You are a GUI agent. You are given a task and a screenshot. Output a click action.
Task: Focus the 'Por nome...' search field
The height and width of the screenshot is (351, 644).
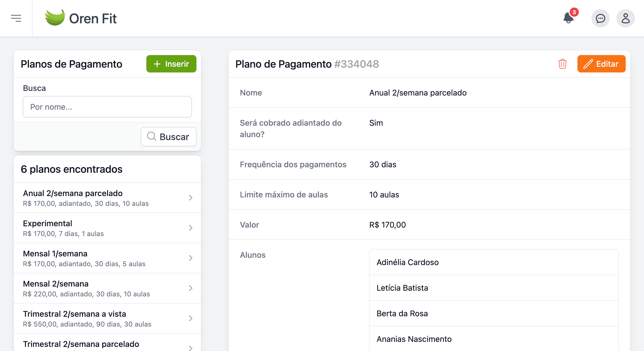pos(107,107)
